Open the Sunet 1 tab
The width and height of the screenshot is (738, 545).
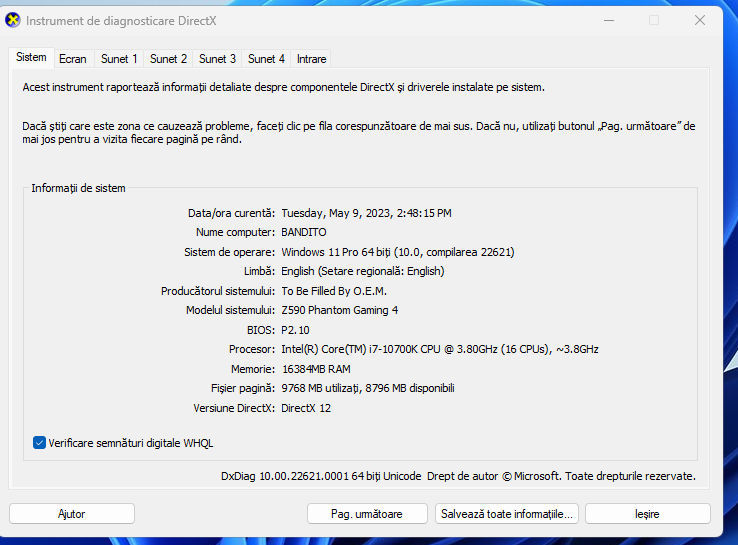[119, 59]
